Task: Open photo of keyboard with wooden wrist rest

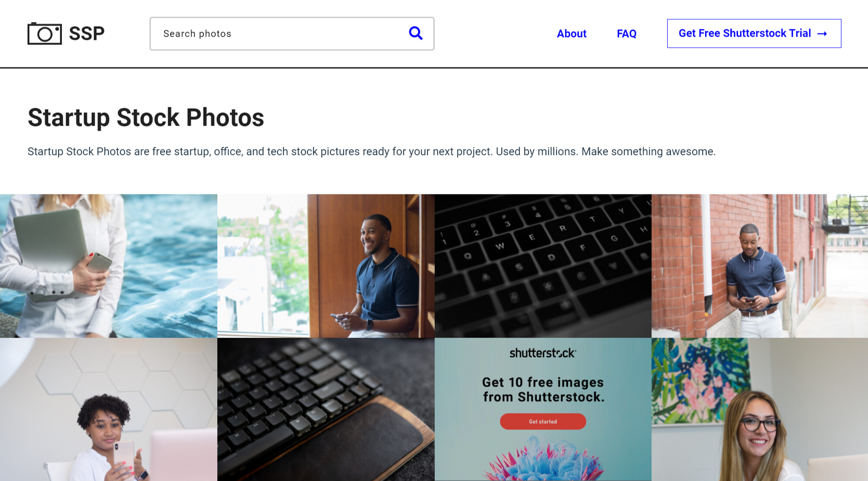Action: [326, 409]
